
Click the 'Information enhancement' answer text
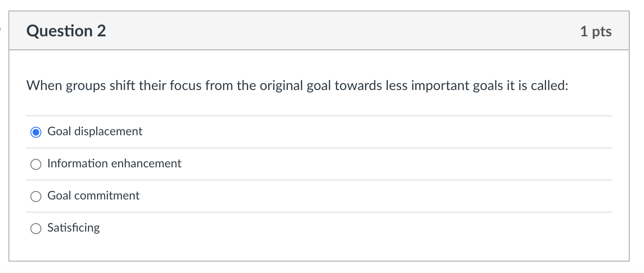(x=114, y=164)
